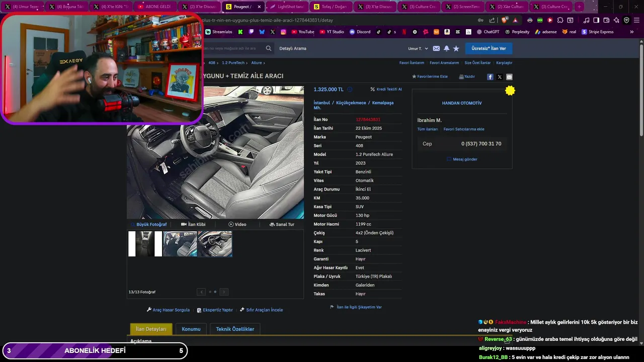Select the first interior photo thumbnail

tap(145, 244)
